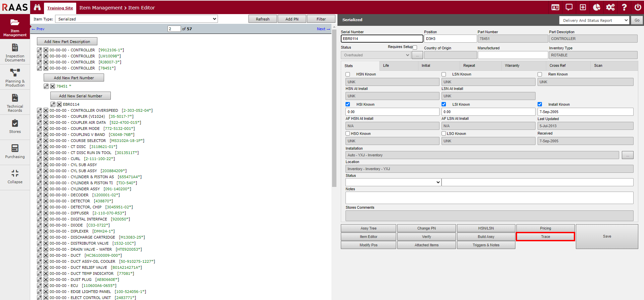644x300 pixels.
Task: Toggle the Requires Setup checkbox
Action: (x=415, y=47)
